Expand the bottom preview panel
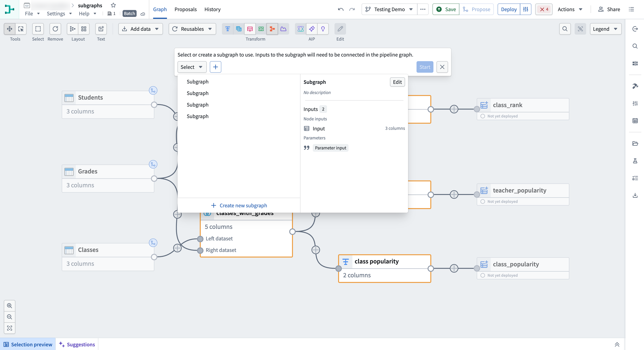 (617, 344)
